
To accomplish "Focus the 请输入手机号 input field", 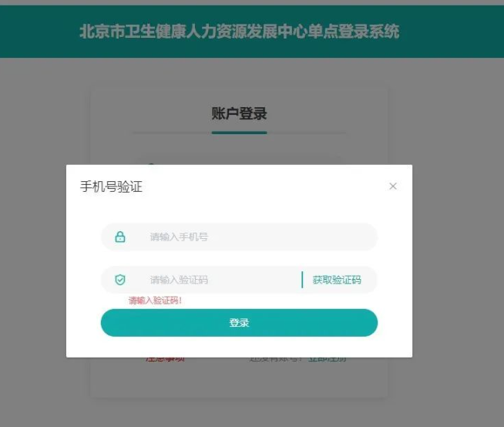I will click(x=239, y=237).
